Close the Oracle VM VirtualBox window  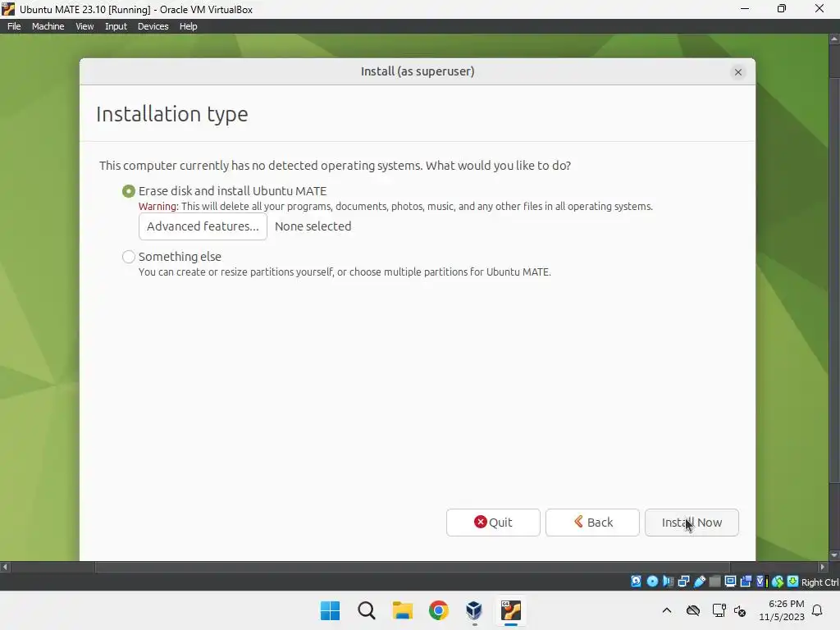click(x=819, y=8)
